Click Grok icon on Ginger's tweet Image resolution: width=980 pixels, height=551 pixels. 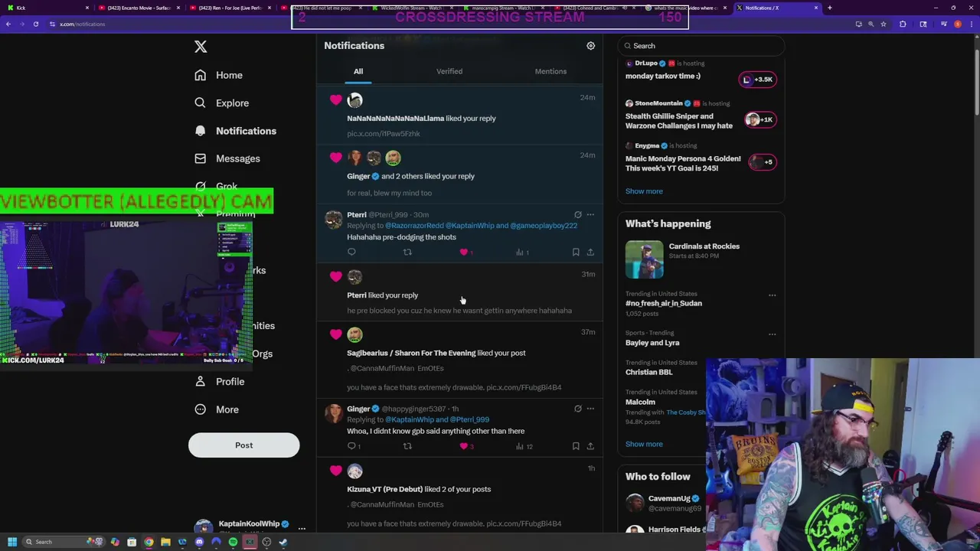coord(578,409)
